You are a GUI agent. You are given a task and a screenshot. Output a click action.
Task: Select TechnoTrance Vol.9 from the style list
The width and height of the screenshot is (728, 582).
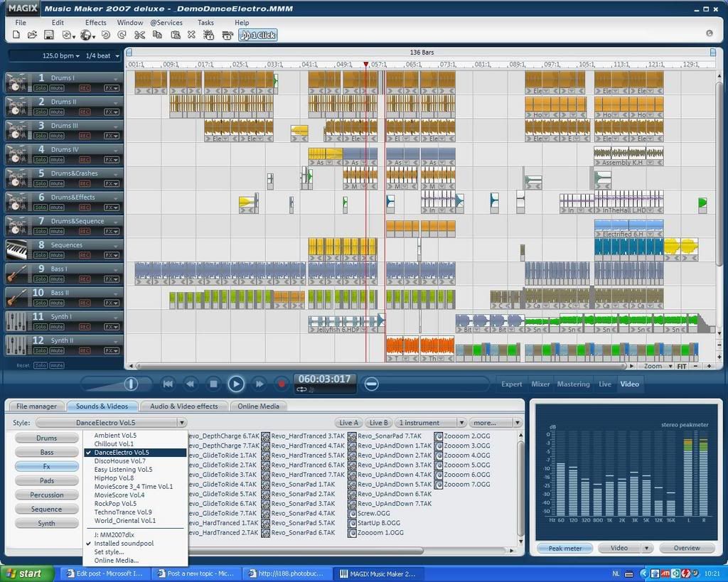click(123, 512)
